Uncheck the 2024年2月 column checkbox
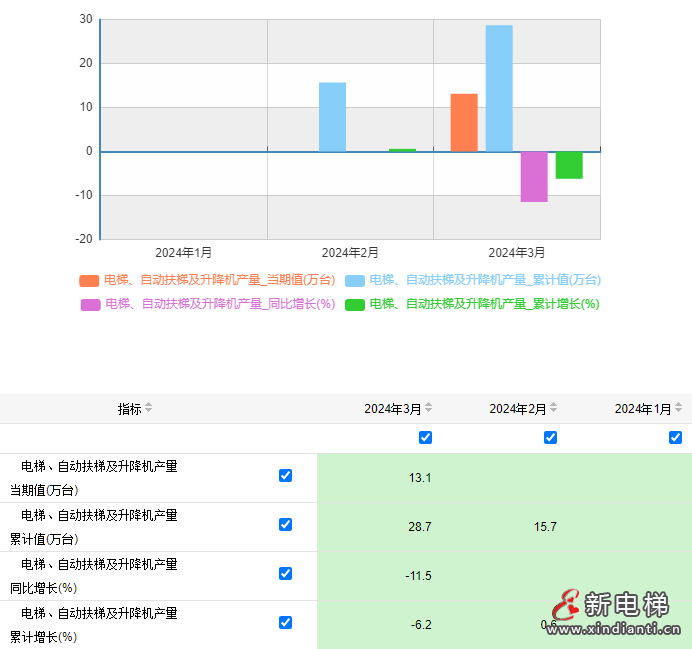Image resolution: width=692 pixels, height=649 pixels. click(x=550, y=438)
